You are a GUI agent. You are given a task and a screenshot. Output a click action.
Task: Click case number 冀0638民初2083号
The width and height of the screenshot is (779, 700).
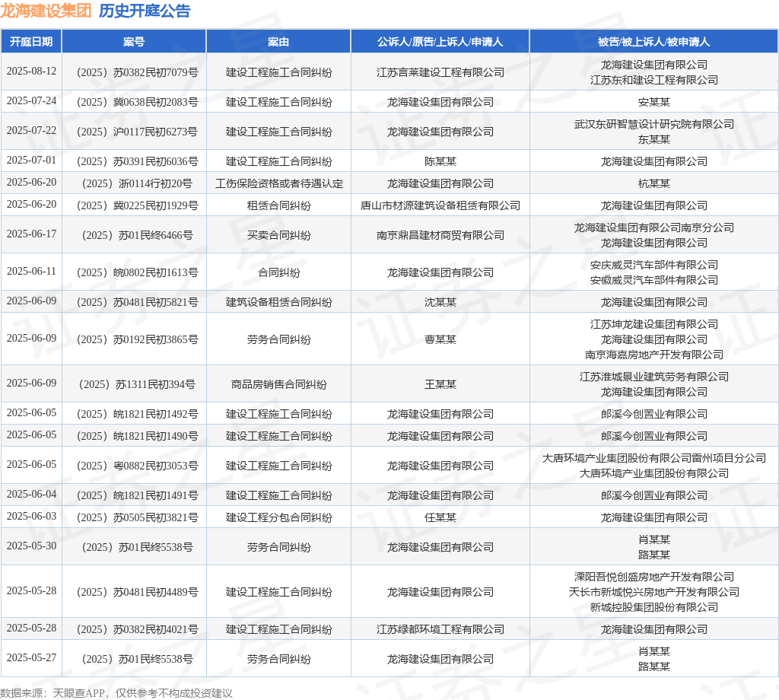(x=137, y=103)
